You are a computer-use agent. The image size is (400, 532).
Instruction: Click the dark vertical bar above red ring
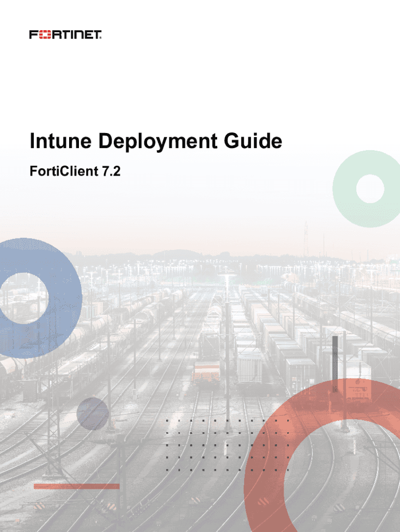335,357
